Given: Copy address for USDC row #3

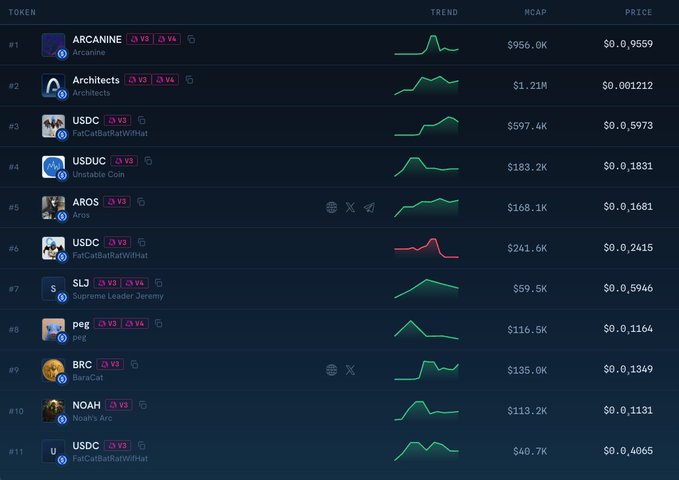Looking at the screenshot, I should click(x=142, y=120).
